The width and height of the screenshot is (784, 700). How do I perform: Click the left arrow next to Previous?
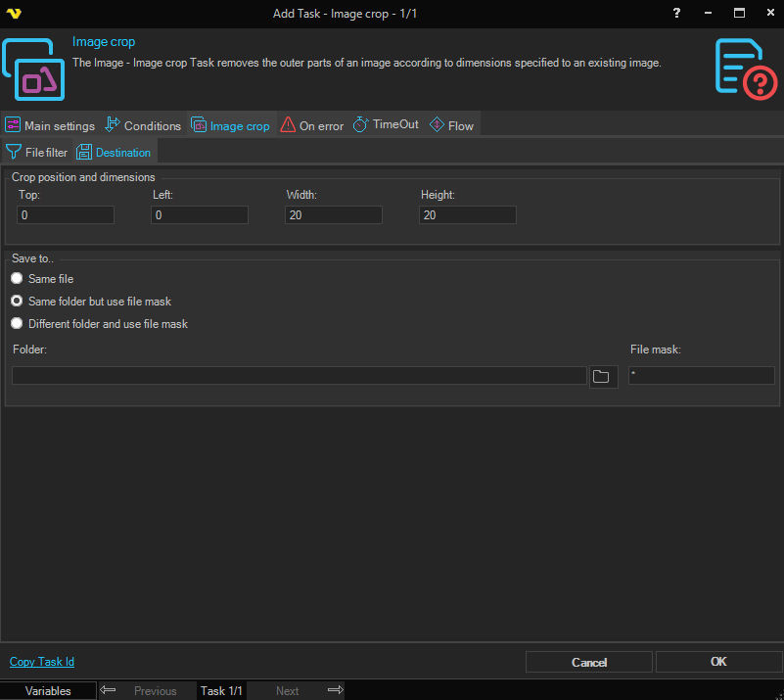click(x=108, y=690)
